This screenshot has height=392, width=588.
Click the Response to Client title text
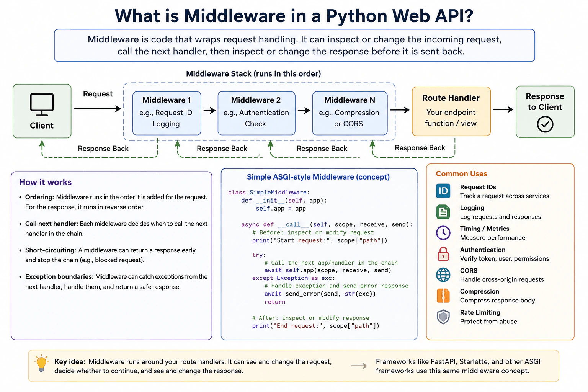545,101
